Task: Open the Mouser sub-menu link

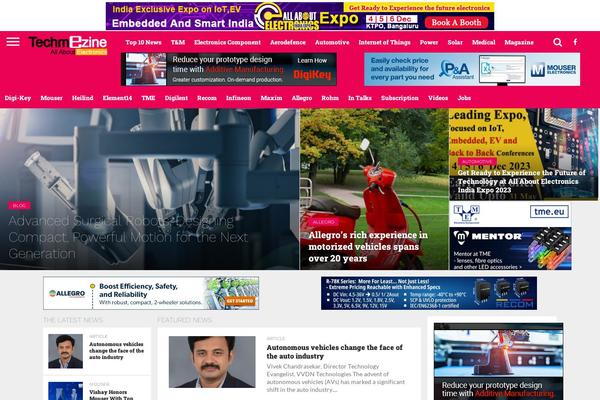Action: click(x=51, y=98)
